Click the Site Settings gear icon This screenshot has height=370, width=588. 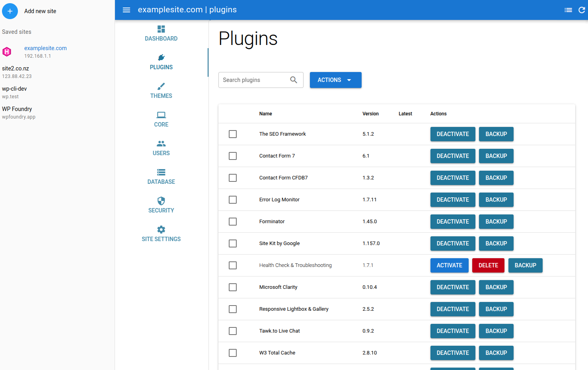161,230
